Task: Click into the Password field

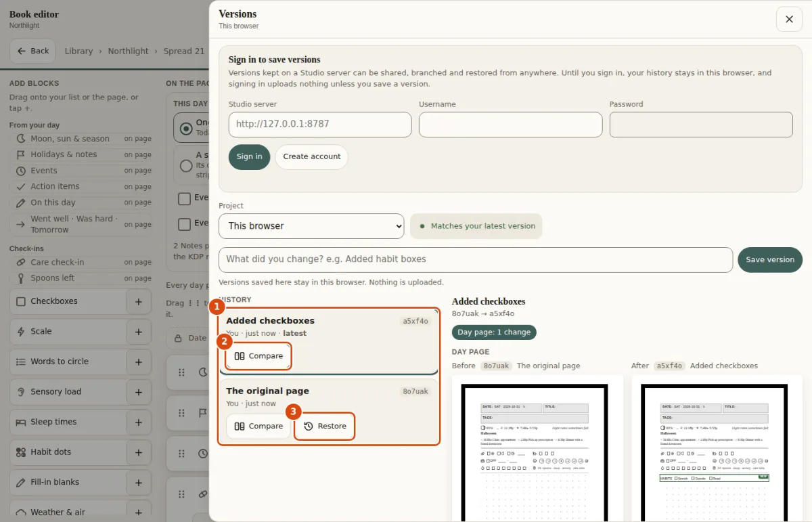Action: [x=701, y=125]
